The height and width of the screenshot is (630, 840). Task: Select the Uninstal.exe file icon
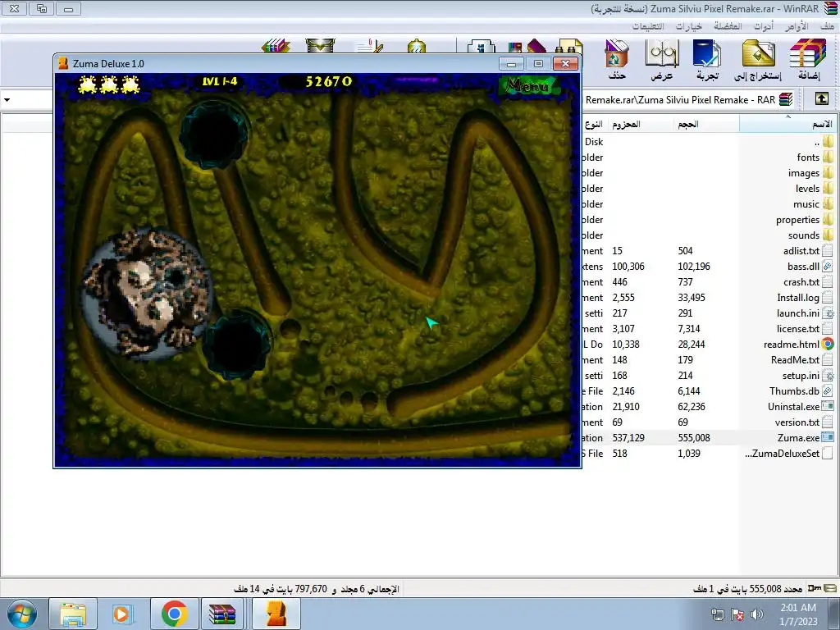(x=828, y=407)
